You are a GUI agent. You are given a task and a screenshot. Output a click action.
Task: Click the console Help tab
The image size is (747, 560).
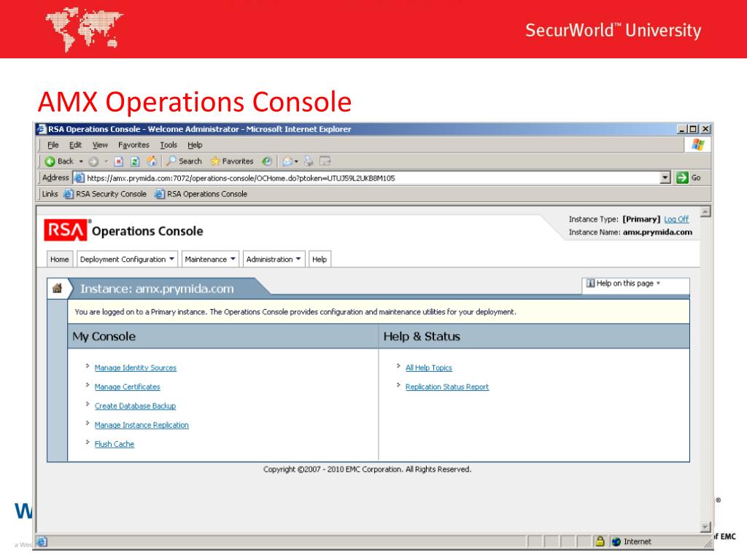point(320,259)
